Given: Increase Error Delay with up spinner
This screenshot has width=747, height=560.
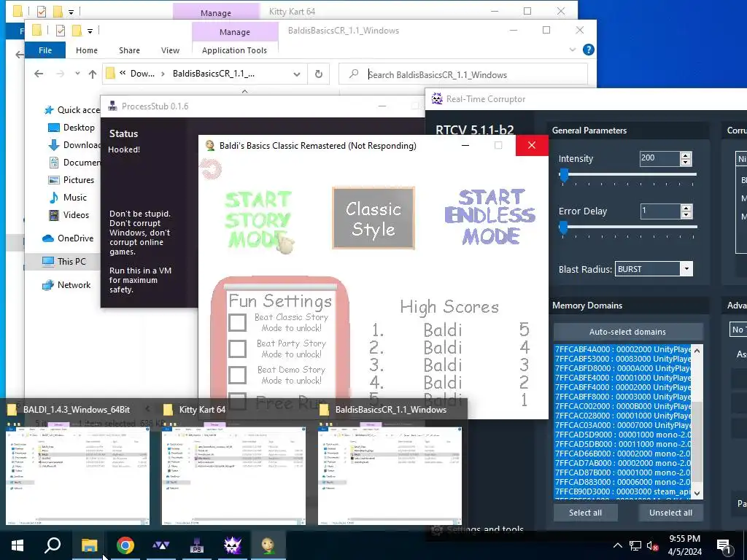Looking at the screenshot, I should [686, 208].
